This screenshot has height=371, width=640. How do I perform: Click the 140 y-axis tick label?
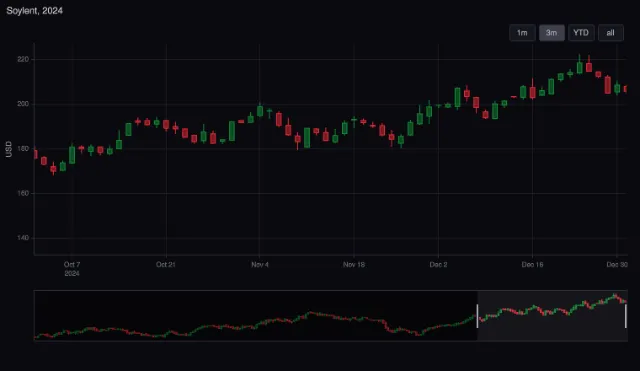click(23, 238)
